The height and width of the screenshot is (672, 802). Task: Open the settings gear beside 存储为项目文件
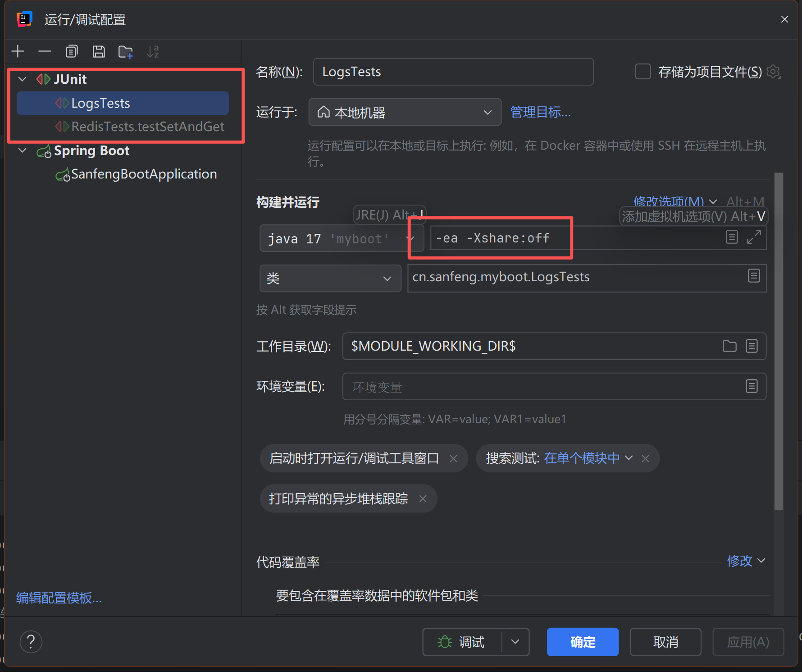(774, 72)
